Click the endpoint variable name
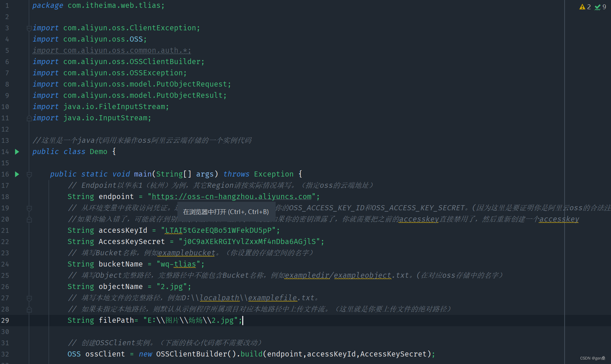Image resolution: width=611 pixels, height=364 pixels. 116,197
